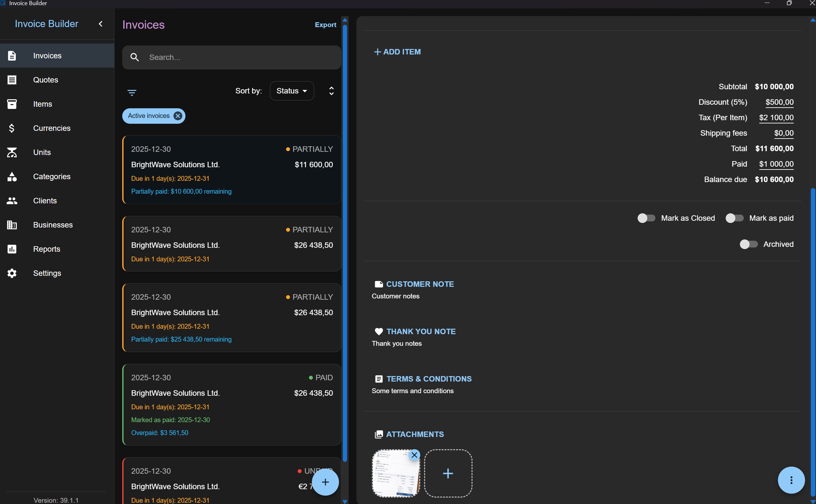Click the Settings gear icon
Image resolution: width=816 pixels, height=504 pixels.
[x=12, y=273]
